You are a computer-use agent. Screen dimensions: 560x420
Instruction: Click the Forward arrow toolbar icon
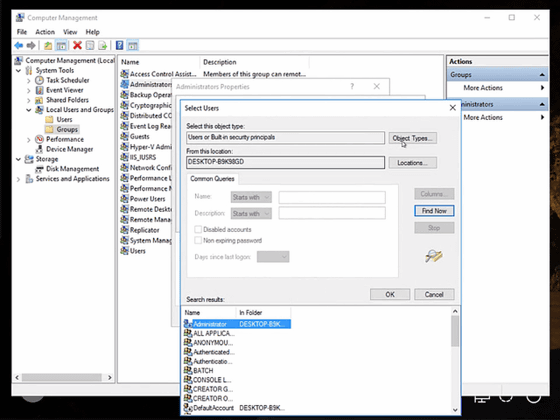click(x=31, y=45)
